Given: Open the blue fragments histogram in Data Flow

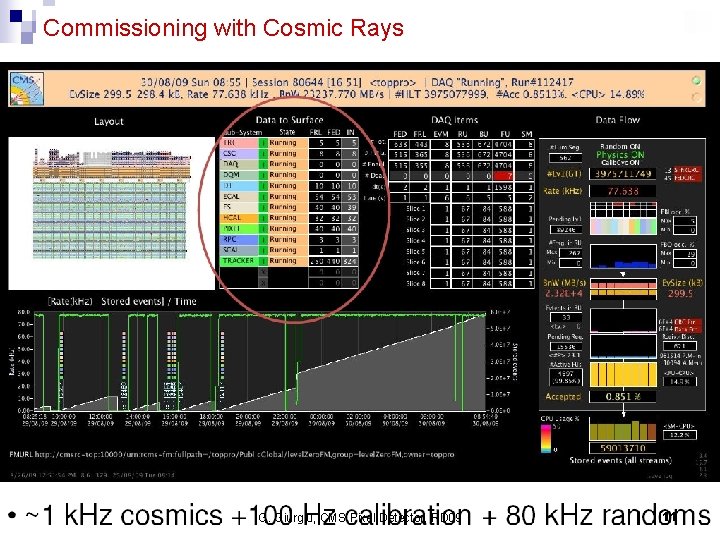Looking at the screenshot, I should tap(623, 256).
